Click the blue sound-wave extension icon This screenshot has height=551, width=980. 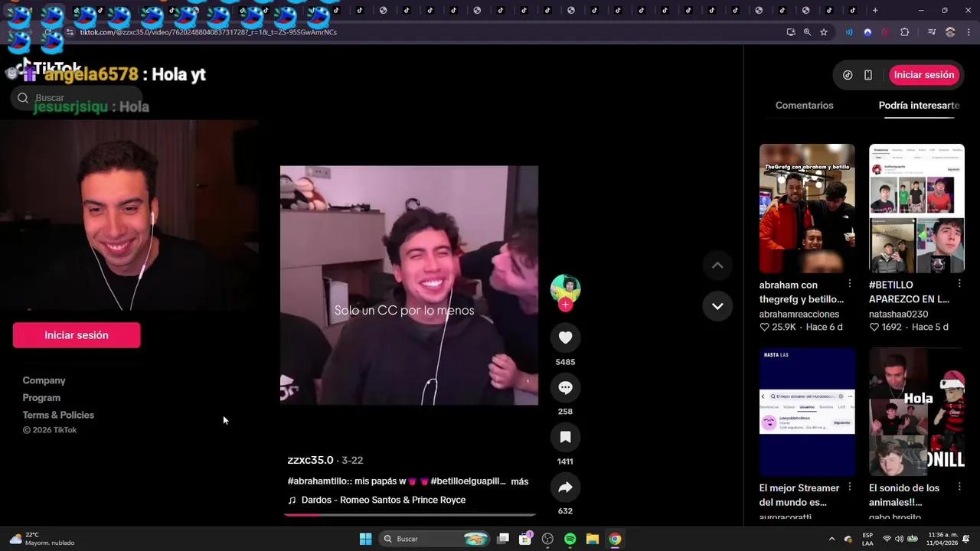click(x=849, y=32)
